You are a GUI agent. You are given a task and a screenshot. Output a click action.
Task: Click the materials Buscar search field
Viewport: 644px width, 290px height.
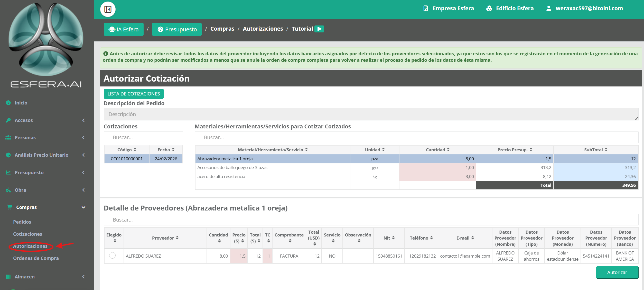(x=416, y=137)
